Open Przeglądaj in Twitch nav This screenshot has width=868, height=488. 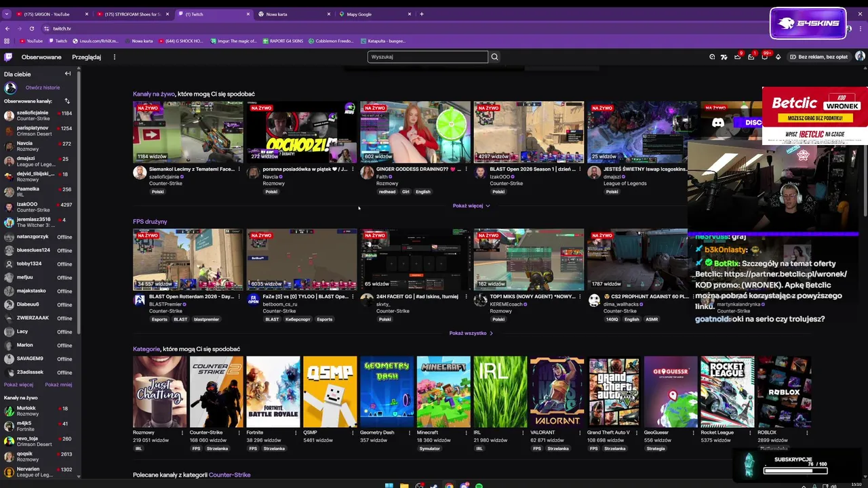(86, 57)
